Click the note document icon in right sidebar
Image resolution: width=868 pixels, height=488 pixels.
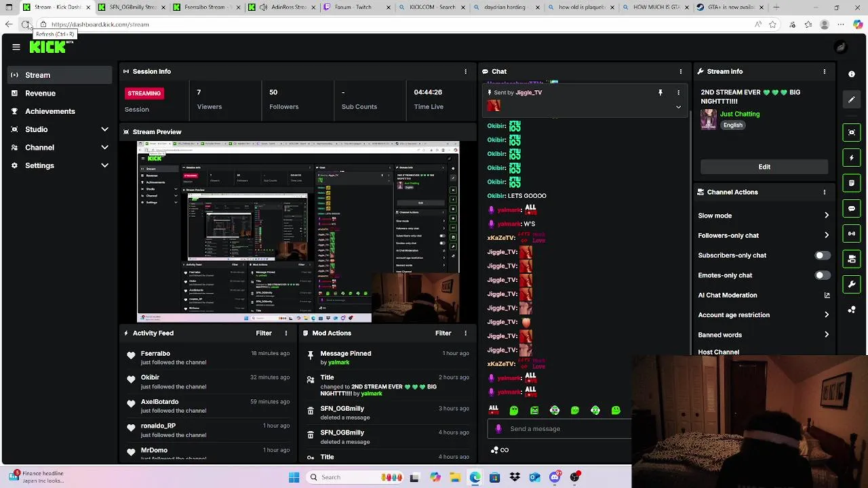[852, 183]
